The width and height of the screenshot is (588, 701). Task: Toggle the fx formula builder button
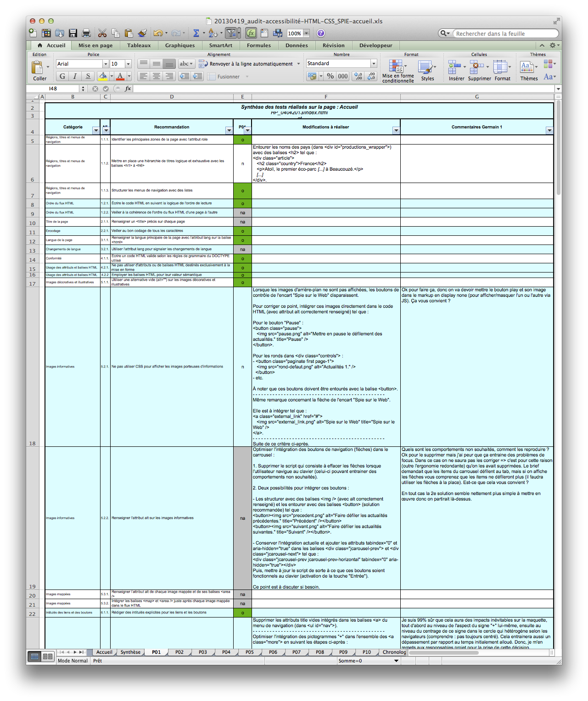click(251, 33)
